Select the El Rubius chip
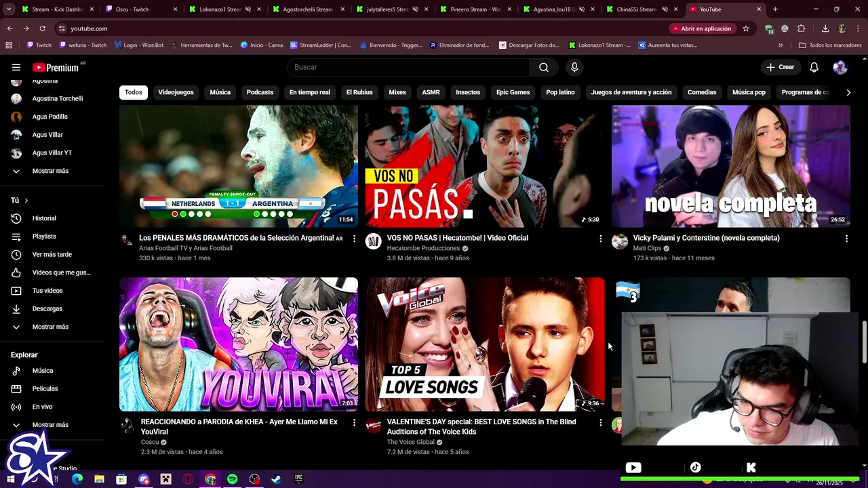 click(359, 92)
